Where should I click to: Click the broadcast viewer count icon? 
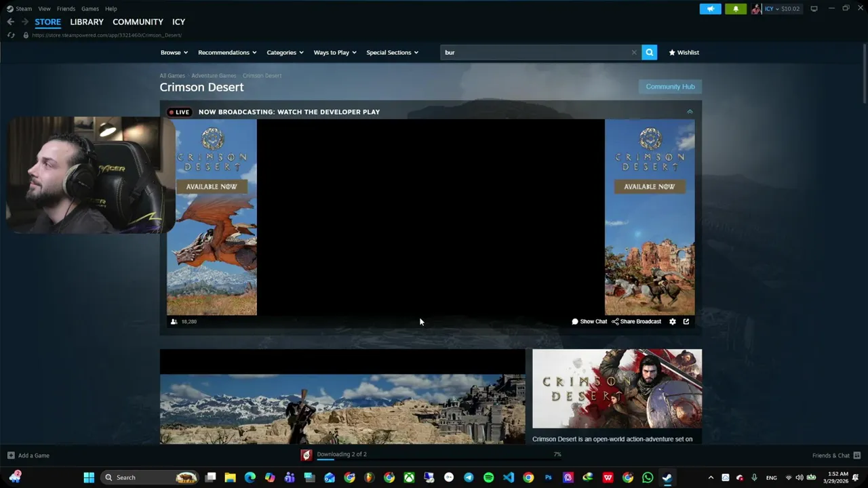pyautogui.click(x=174, y=321)
